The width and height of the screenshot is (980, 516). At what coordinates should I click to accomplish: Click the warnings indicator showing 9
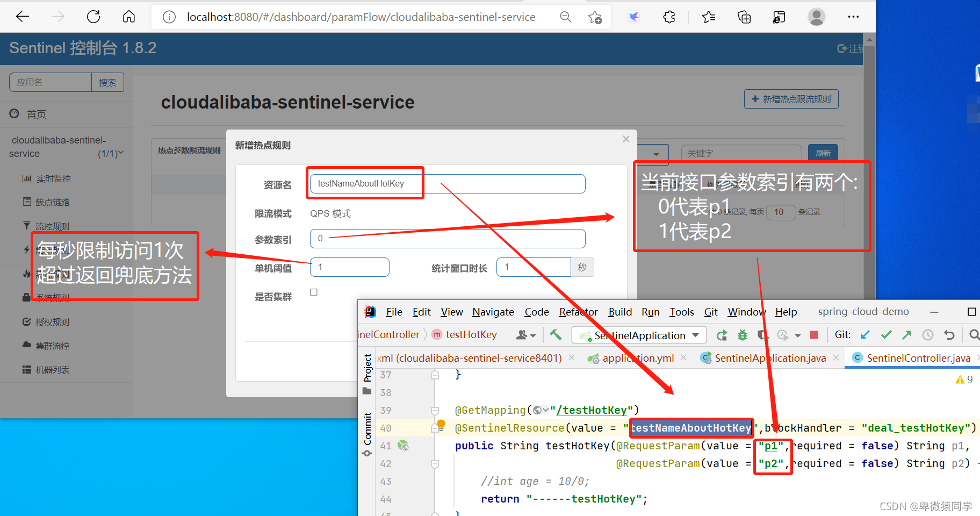964,379
